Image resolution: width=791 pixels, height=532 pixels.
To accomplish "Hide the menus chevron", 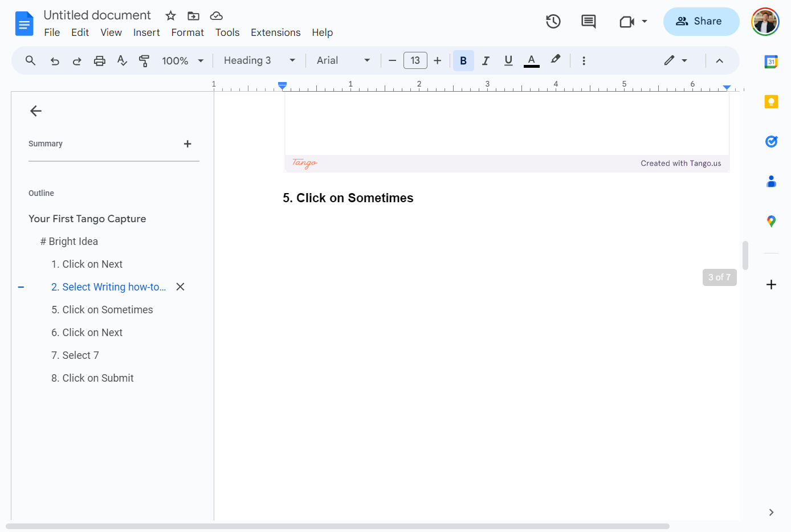I will click(x=719, y=61).
